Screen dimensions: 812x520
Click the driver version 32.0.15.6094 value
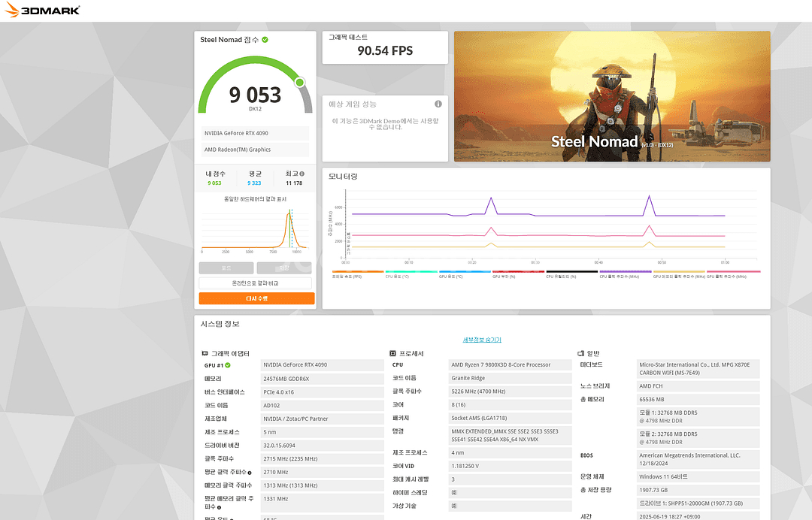322,446
